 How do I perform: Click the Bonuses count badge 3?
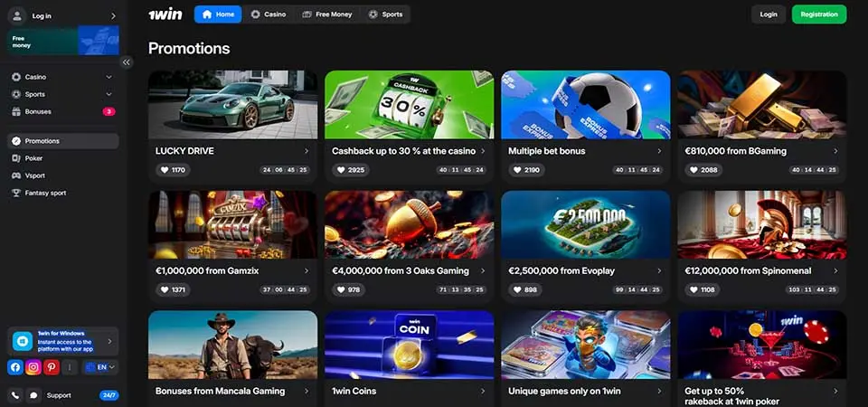[x=109, y=111]
